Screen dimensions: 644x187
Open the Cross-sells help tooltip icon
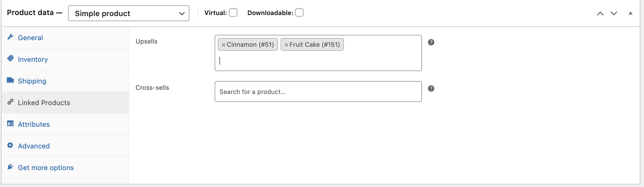click(x=431, y=88)
